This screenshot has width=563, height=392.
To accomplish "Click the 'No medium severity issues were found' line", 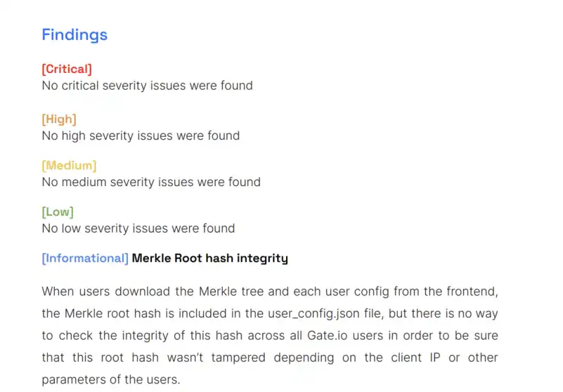I will coord(151,182).
